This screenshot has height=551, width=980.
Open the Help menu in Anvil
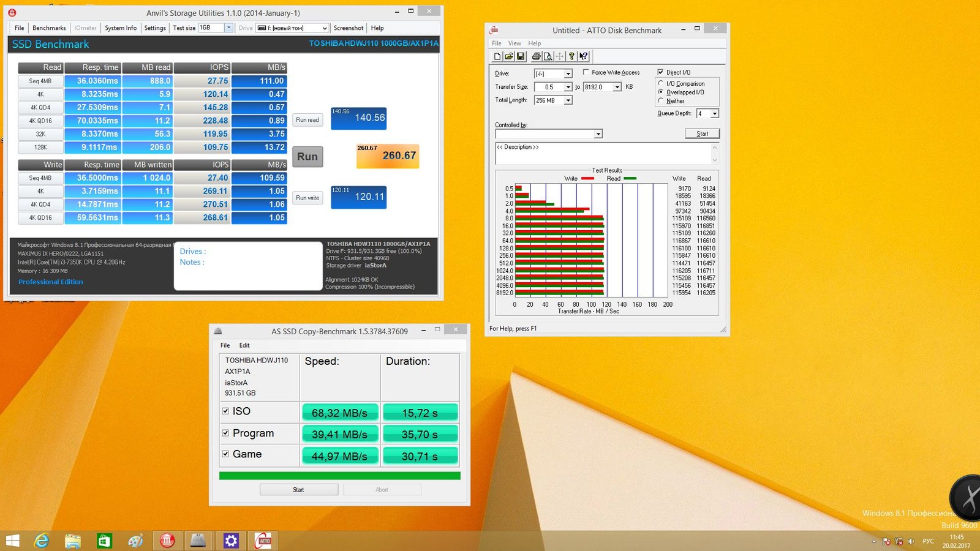pos(377,28)
